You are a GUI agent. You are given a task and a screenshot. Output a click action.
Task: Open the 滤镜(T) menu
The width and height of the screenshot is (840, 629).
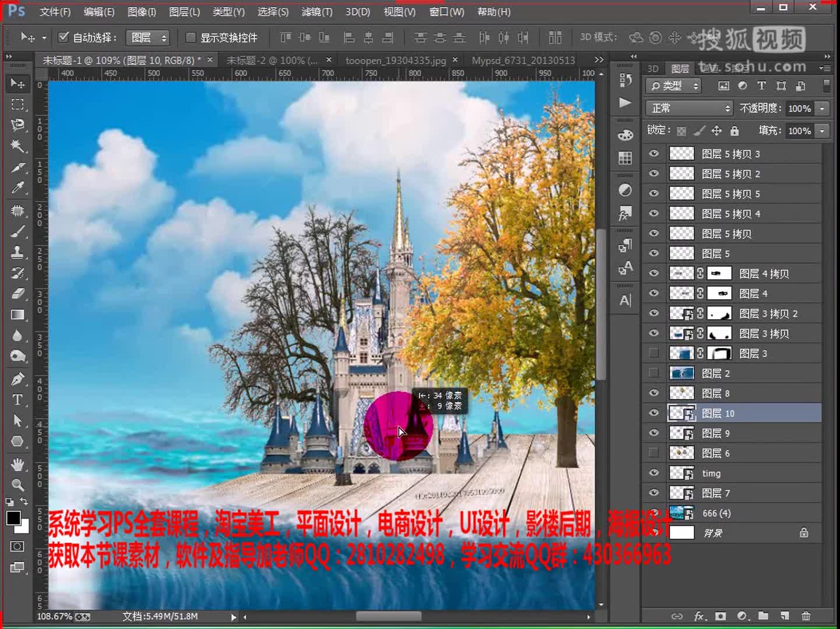pos(317,12)
